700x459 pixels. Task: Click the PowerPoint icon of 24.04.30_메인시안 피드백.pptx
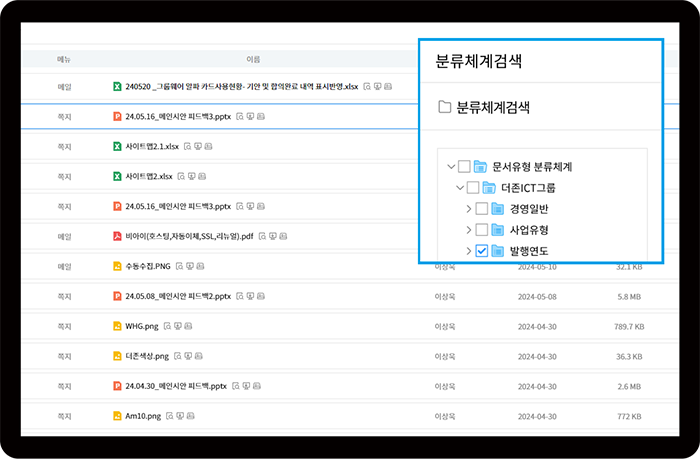coord(117,386)
